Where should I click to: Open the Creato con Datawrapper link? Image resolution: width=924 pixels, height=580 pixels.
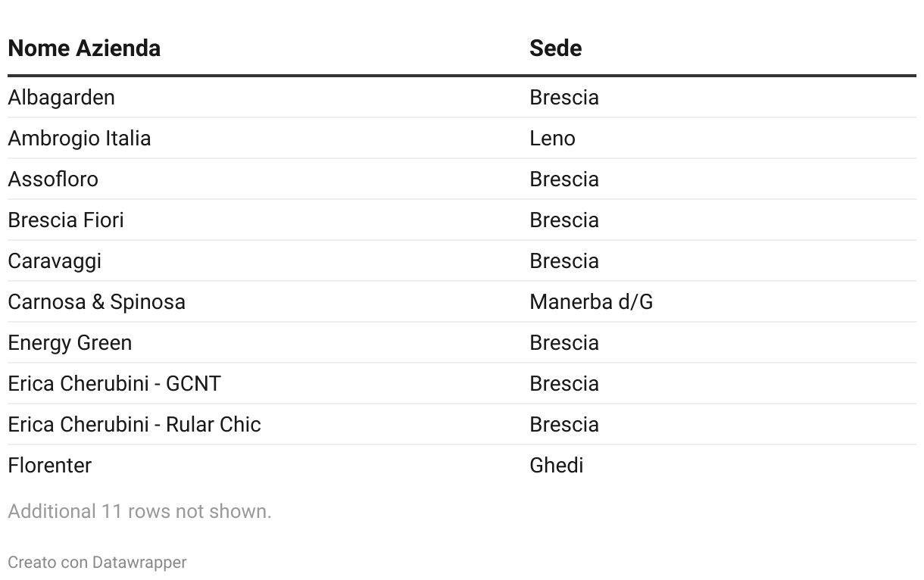point(97,563)
